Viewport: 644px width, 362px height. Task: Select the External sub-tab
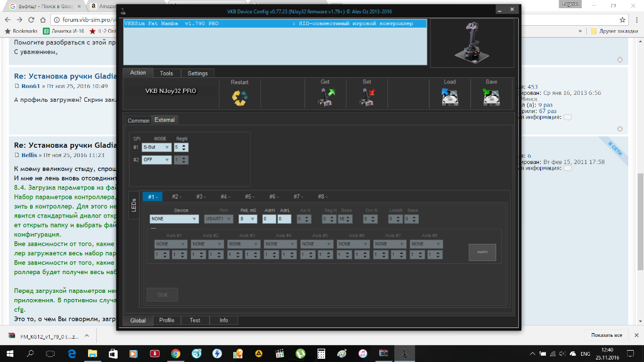164,120
